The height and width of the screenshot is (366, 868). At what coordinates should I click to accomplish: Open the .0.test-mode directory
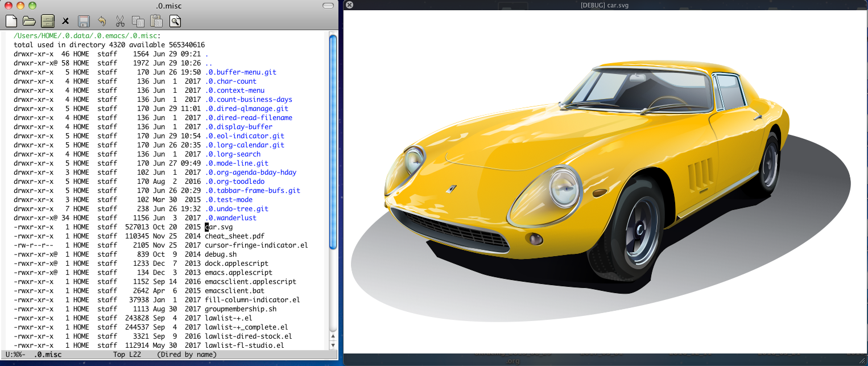point(229,200)
